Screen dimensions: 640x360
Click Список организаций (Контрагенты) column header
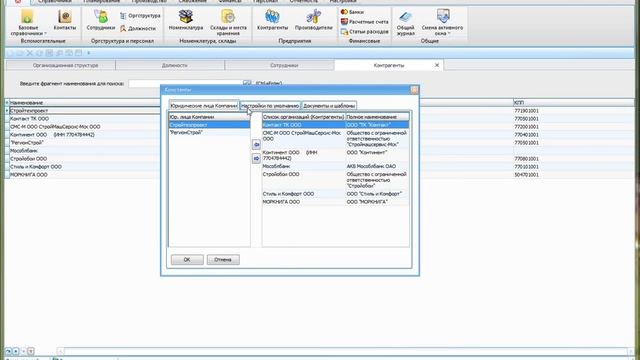point(303,117)
